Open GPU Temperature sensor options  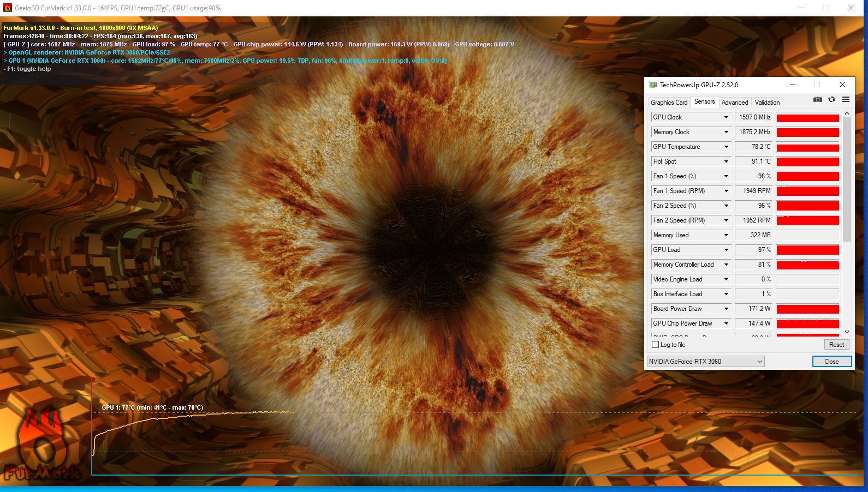(x=726, y=147)
